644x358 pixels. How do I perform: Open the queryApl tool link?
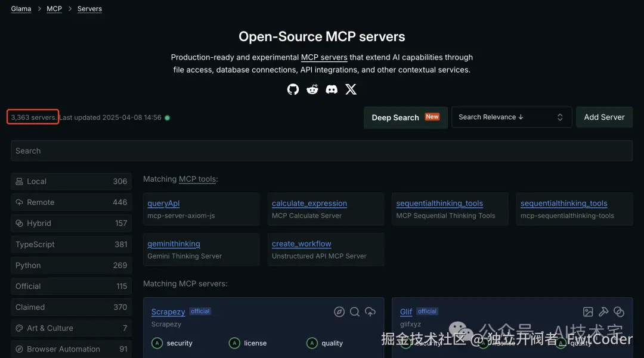(163, 203)
